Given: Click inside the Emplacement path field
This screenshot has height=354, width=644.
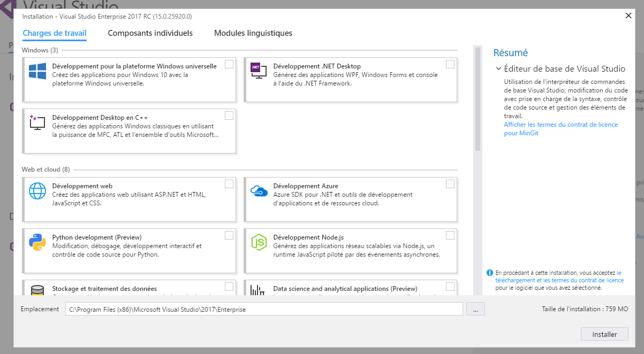Looking at the screenshot, I should pyautogui.click(x=263, y=309).
